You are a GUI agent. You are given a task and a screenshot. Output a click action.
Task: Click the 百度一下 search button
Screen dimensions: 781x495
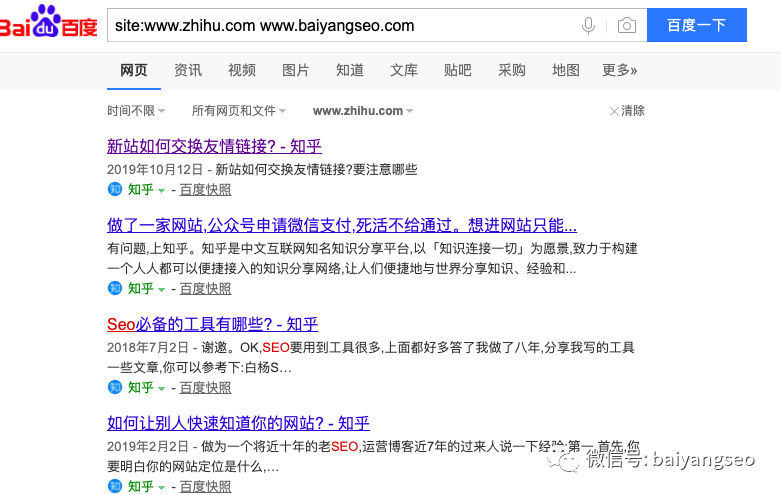pyautogui.click(x=696, y=25)
